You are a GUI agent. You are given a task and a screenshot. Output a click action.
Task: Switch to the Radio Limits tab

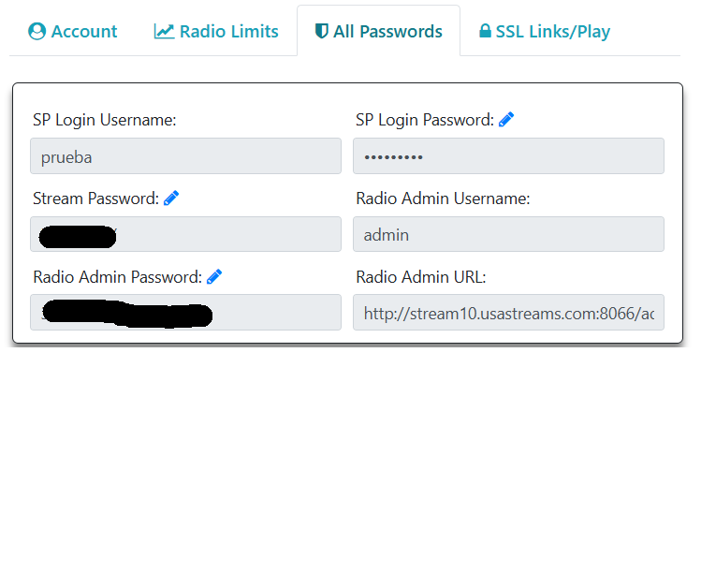pos(216,31)
